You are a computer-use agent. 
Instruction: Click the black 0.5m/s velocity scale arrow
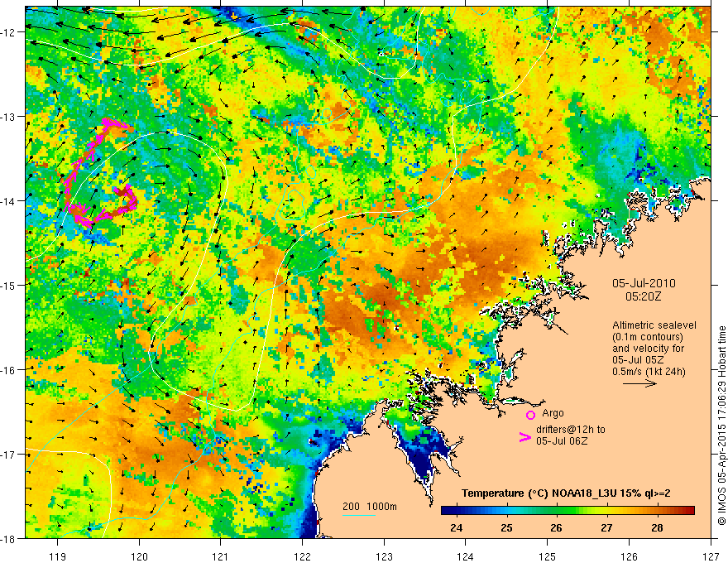tap(639, 383)
